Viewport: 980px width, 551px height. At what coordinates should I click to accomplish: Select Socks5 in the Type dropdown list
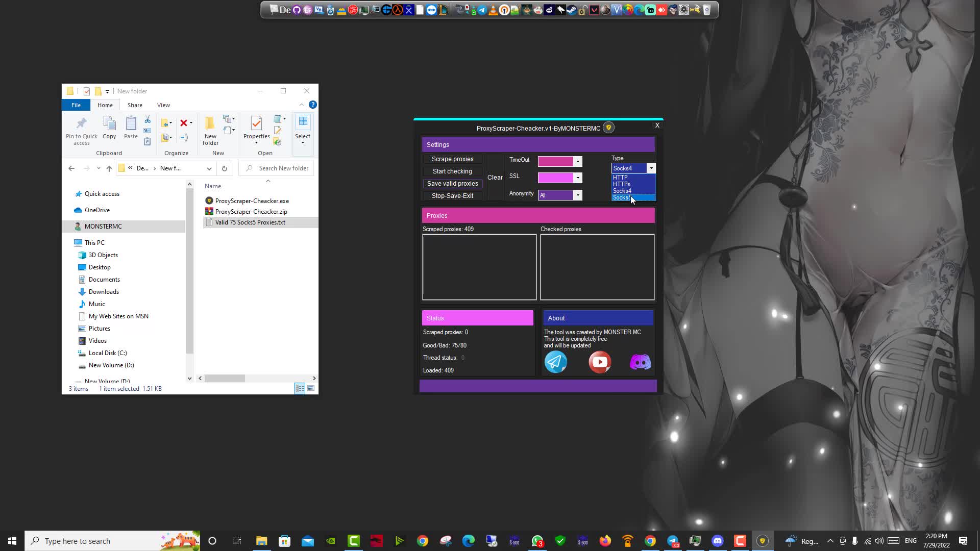coord(622,197)
